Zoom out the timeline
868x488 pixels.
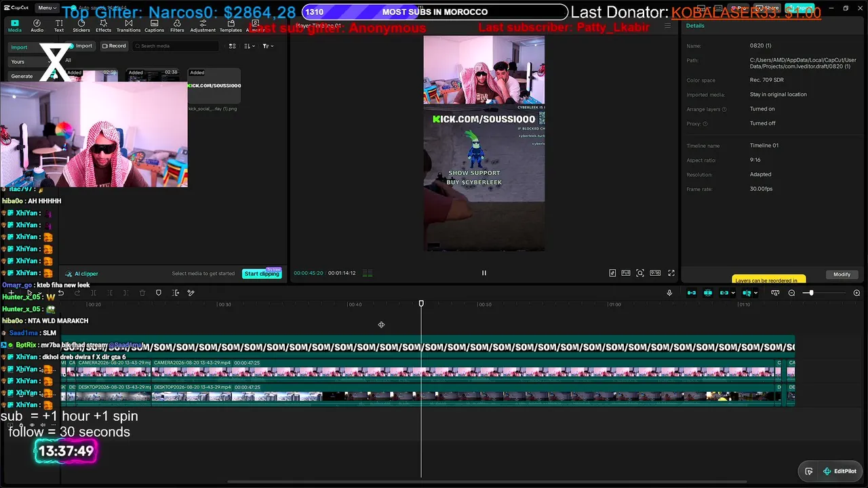point(791,293)
